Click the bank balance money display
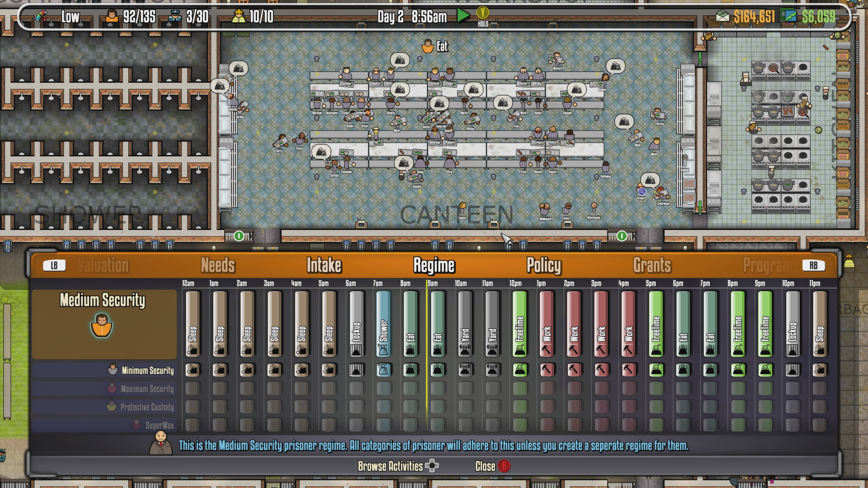Screen dimensions: 868x488 754,17
